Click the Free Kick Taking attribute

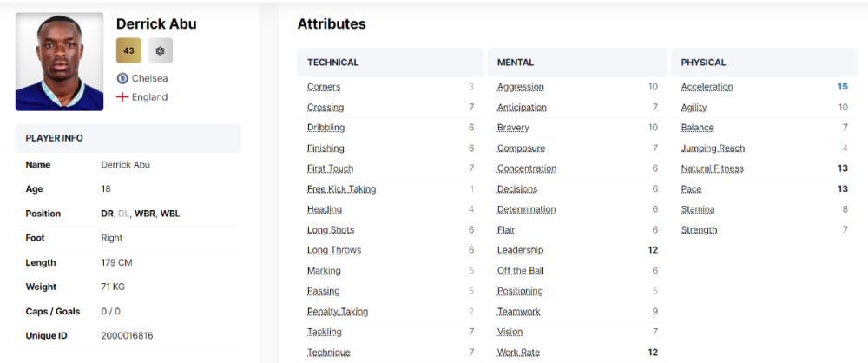pyautogui.click(x=341, y=188)
